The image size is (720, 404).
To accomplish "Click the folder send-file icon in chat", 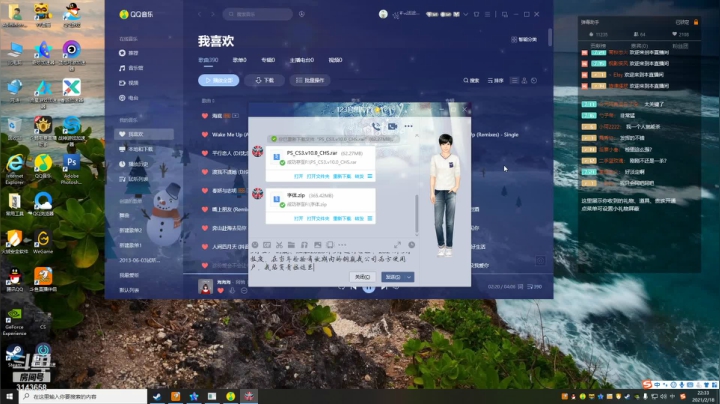I will (291, 245).
